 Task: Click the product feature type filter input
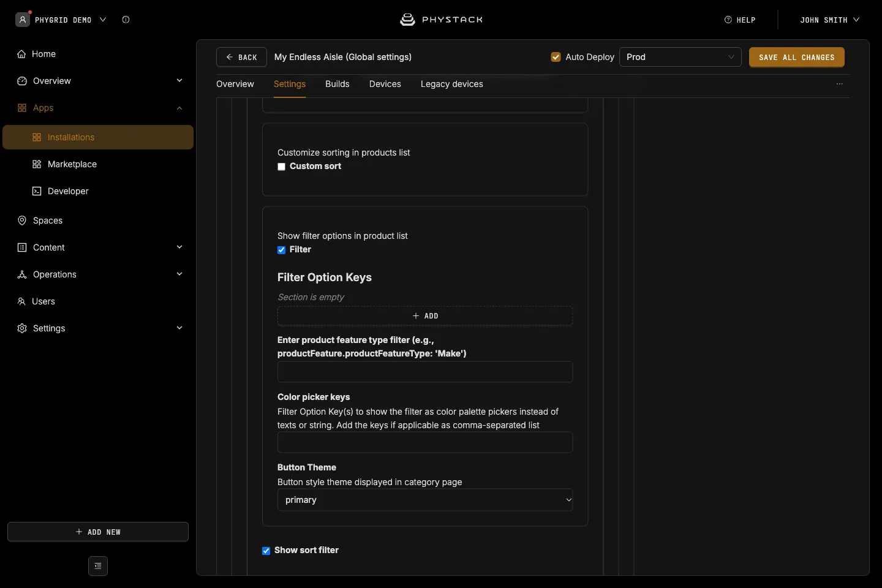coord(425,372)
